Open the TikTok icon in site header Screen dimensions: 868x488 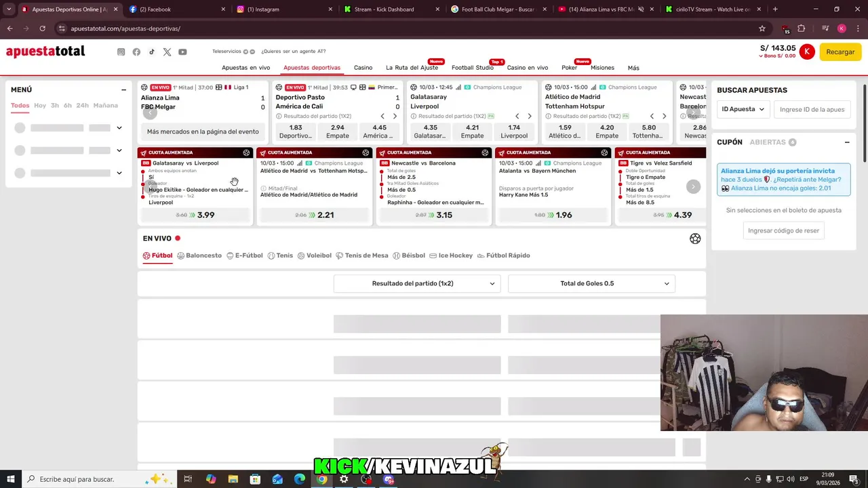tap(152, 52)
